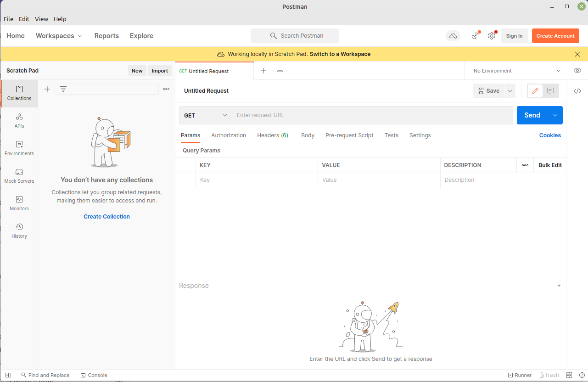This screenshot has width=588, height=382.
Task: Open query params column options ellipsis
Action: [x=525, y=165]
